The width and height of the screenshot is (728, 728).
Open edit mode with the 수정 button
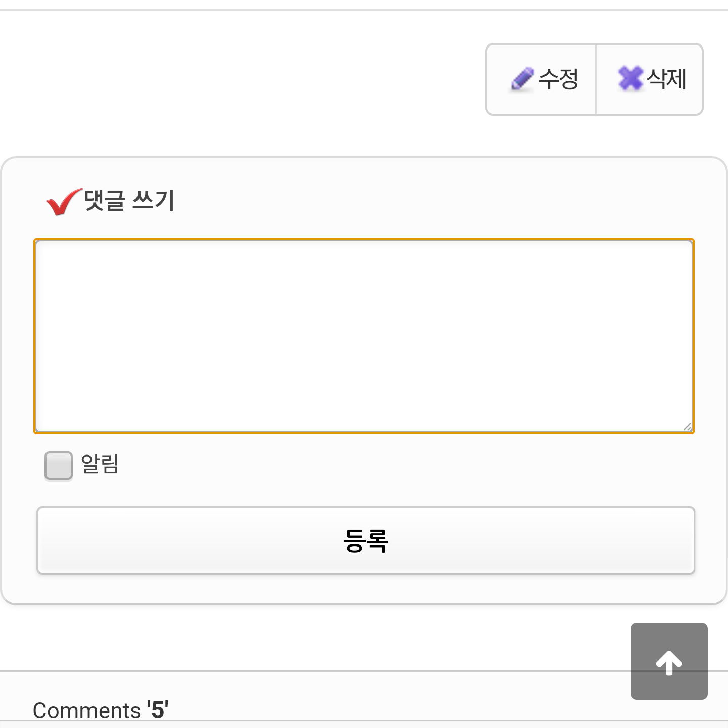click(541, 79)
